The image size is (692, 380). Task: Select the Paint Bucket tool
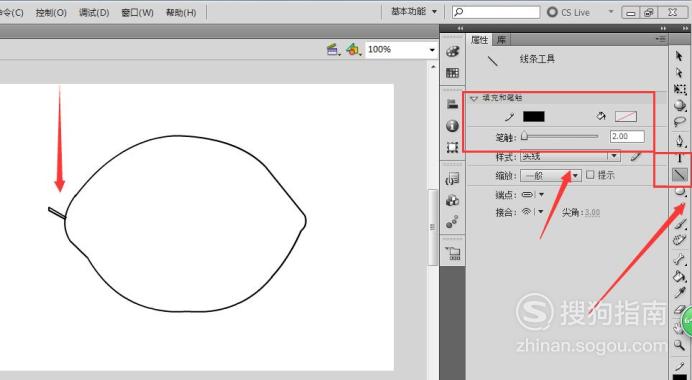[x=680, y=276]
